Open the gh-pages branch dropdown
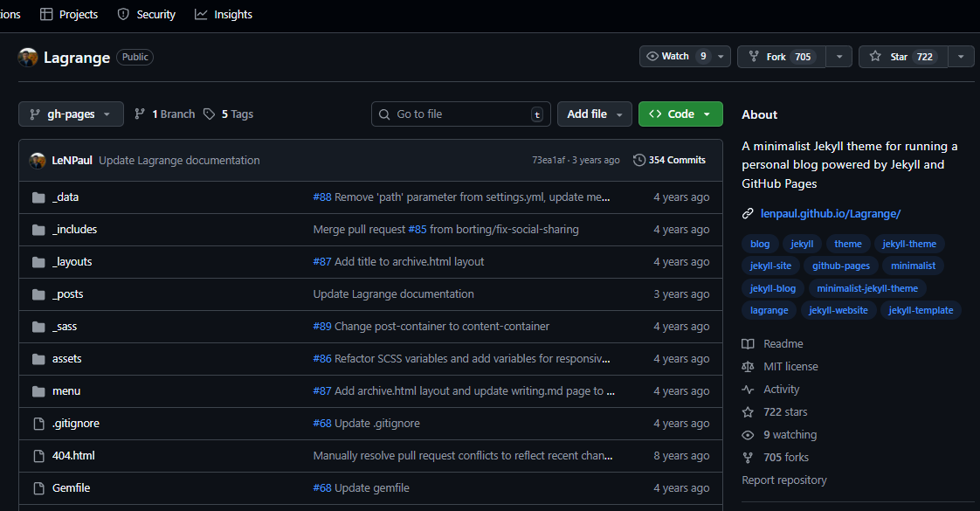980x511 pixels. [x=71, y=114]
